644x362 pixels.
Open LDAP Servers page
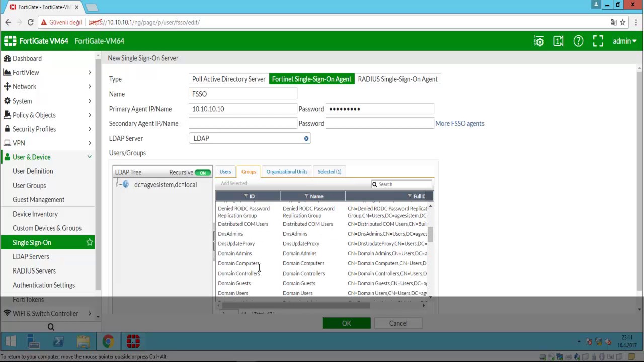[31, 256]
